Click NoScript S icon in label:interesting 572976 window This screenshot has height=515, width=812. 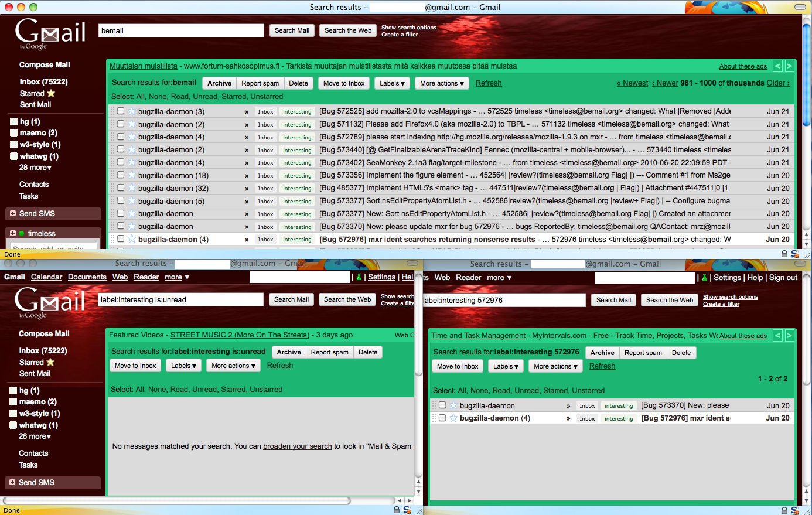pyautogui.click(x=795, y=510)
